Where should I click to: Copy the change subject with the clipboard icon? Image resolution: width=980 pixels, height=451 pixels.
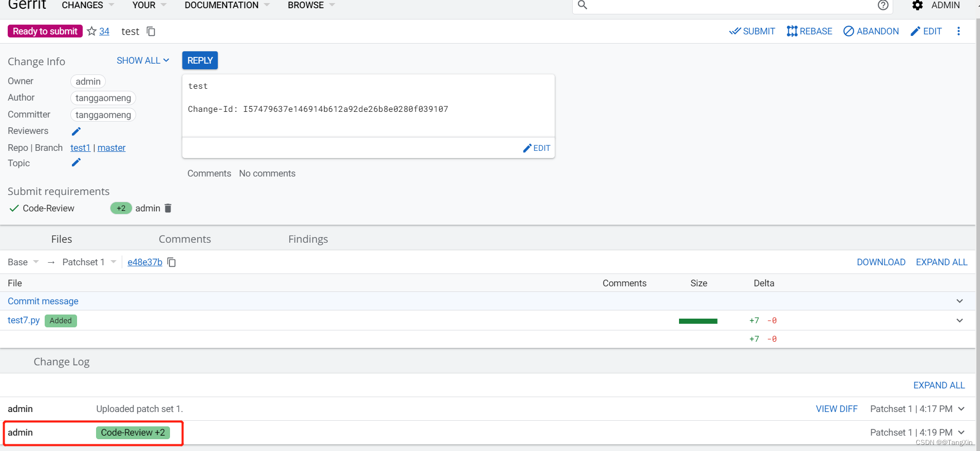(x=151, y=31)
